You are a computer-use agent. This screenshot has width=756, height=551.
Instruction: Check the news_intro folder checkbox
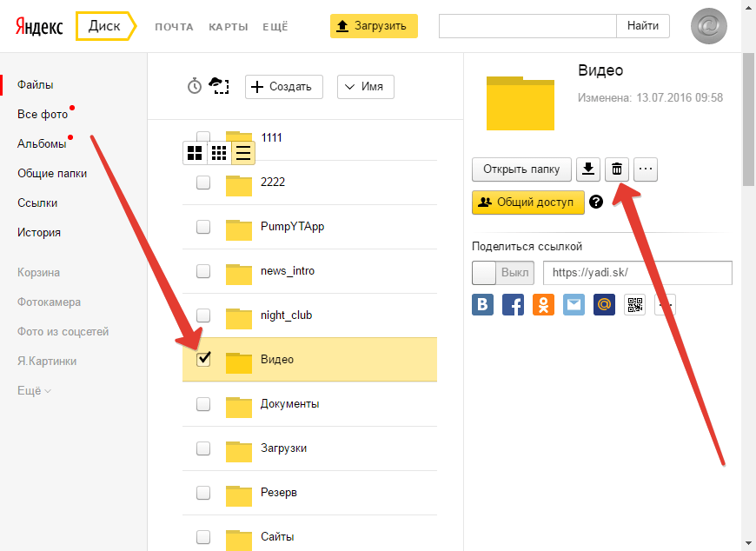[x=203, y=271]
